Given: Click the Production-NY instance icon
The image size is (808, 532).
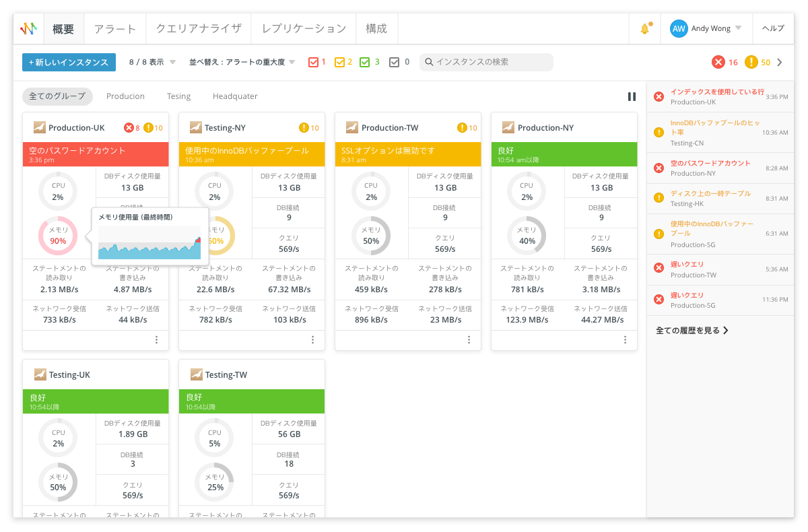Looking at the screenshot, I should (x=508, y=127).
